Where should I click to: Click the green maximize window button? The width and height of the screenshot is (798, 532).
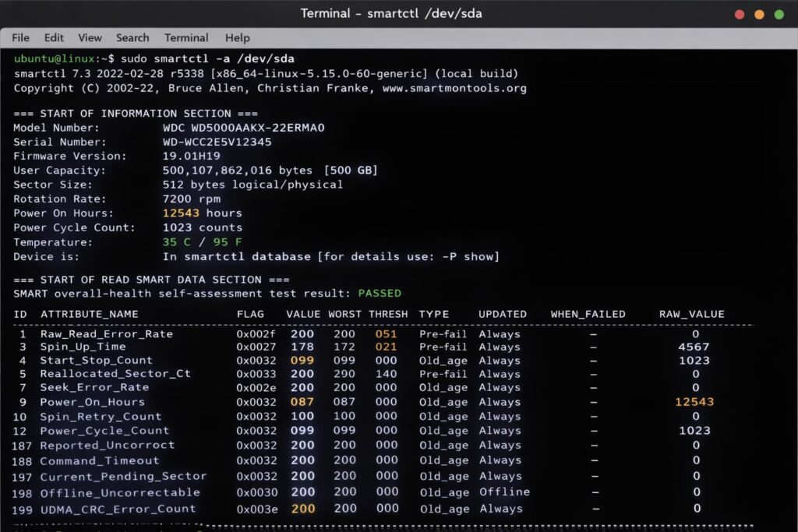pos(779,14)
